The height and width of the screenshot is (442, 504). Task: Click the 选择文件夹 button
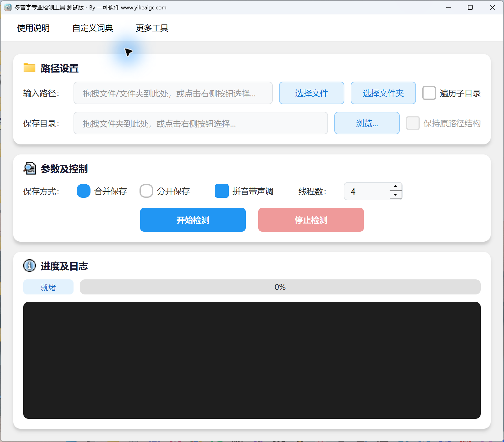(x=383, y=93)
